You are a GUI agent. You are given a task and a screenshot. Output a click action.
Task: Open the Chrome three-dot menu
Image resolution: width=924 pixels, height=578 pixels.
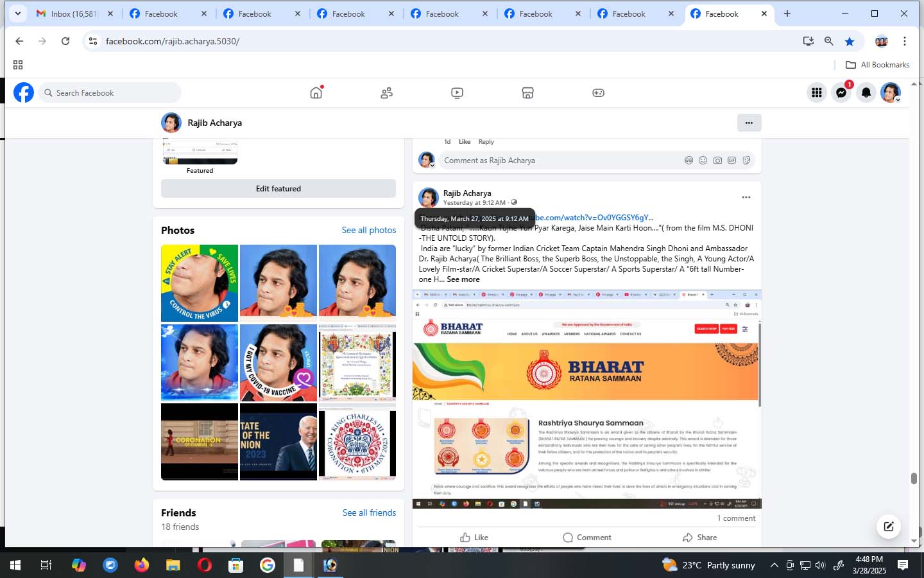905,41
